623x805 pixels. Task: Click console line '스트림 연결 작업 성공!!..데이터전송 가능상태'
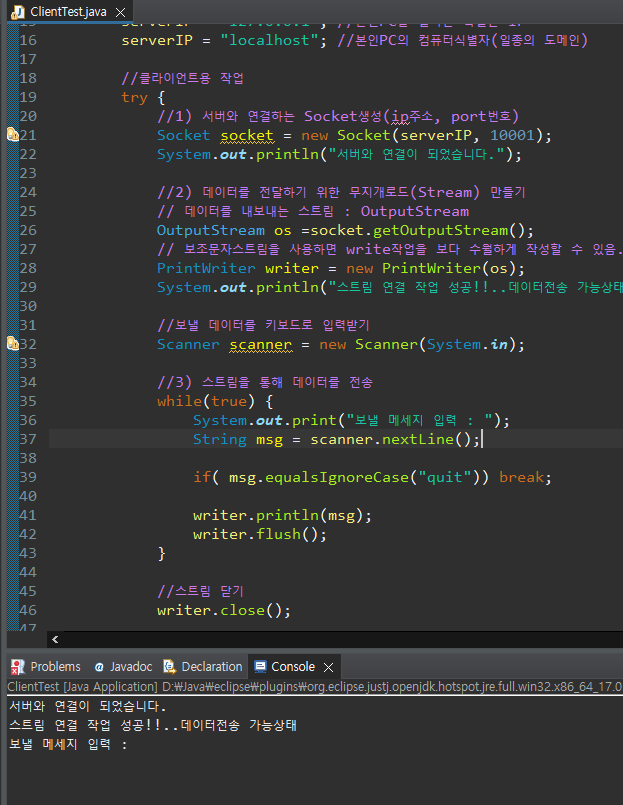coord(153,725)
